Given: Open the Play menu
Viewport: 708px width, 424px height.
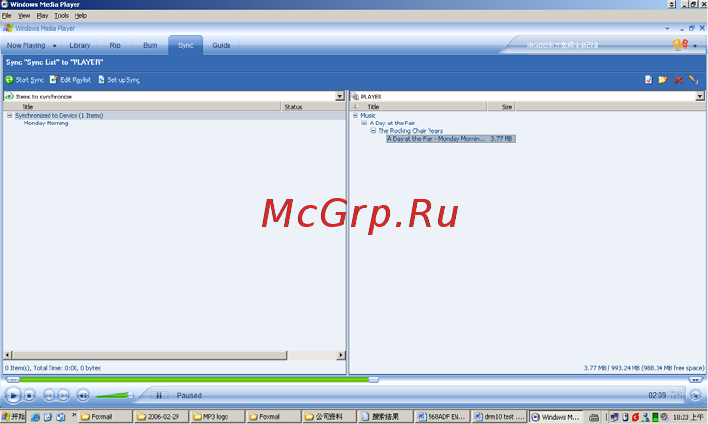Looking at the screenshot, I should [42, 15].
